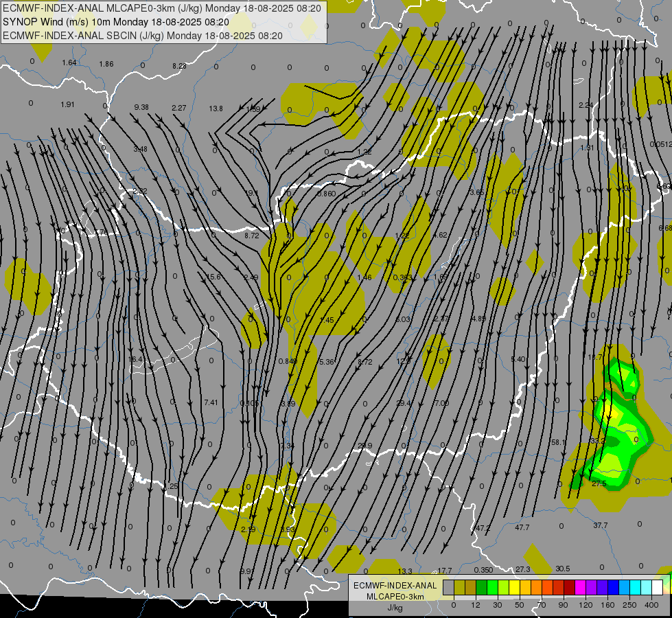Click the map value 4.89
Viewport: 672px width, 618px height.
(x=478, y=318)
